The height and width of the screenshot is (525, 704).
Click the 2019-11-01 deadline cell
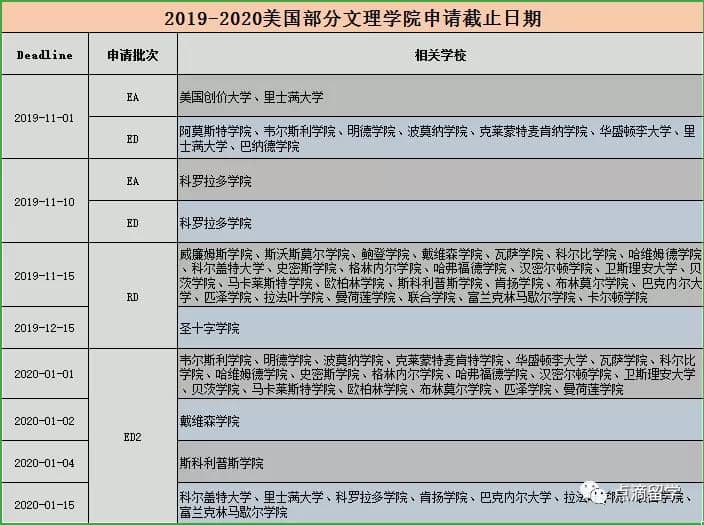(44, 118)
